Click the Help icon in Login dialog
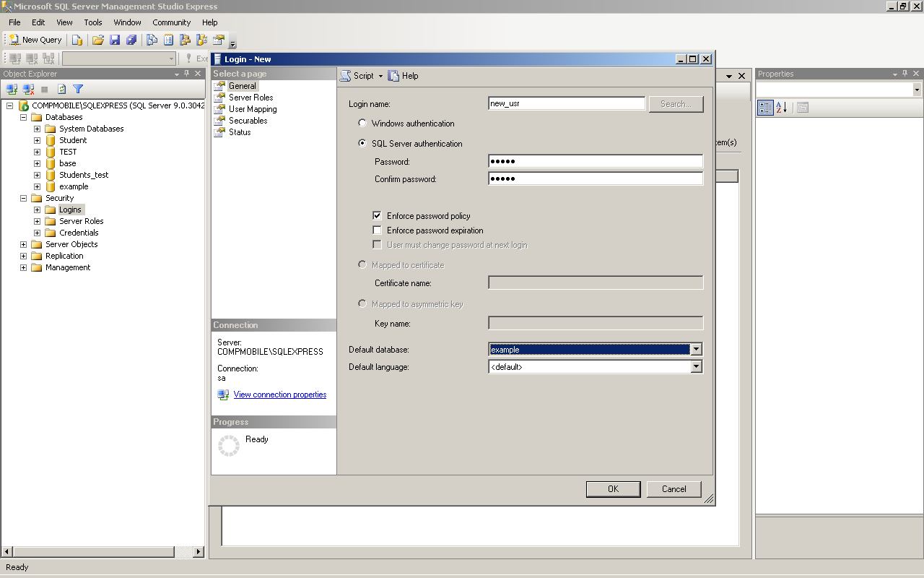The width and height of the screenshot is (924, 578). [x=393, y=76]
